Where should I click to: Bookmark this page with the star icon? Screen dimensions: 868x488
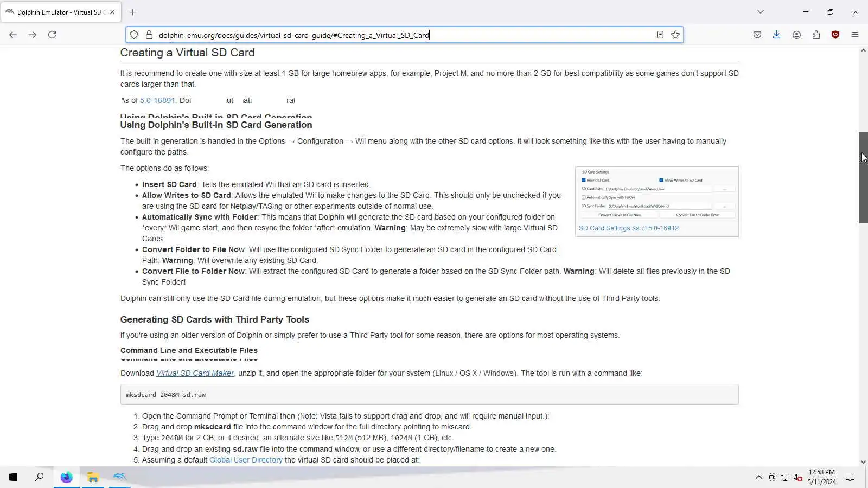[x=675, y=35]
